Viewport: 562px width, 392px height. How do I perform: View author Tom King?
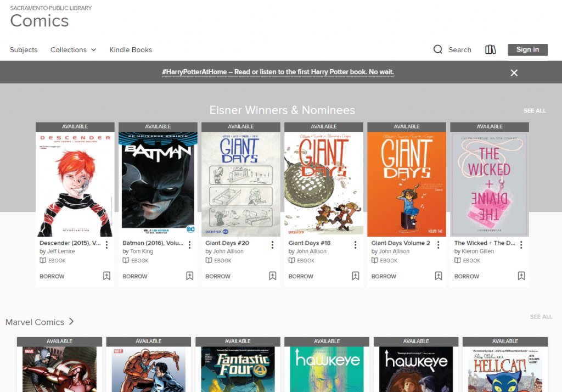pyautogui.click(x=142, y=251)
